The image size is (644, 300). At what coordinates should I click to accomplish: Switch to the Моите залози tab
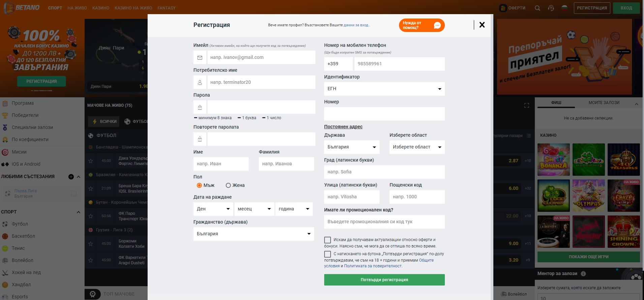[604, 103]
